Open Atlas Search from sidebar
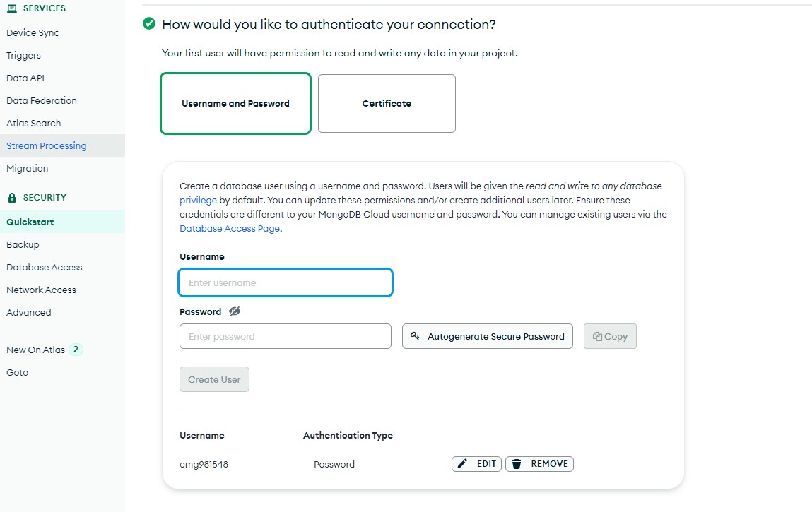Viewport: 812px width, 512px height. (x=34, y=123)
